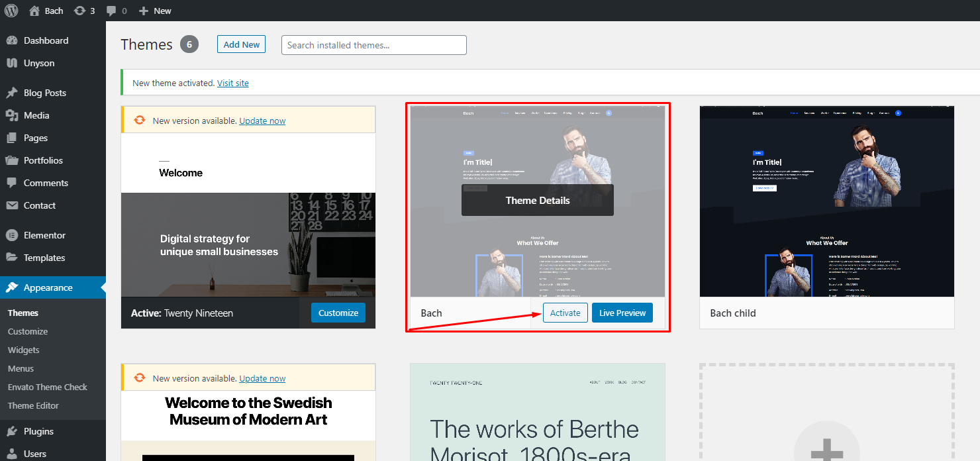Screen dimensions: 980x461
Task: Activate the Bach theme
Action: (565, 313)
